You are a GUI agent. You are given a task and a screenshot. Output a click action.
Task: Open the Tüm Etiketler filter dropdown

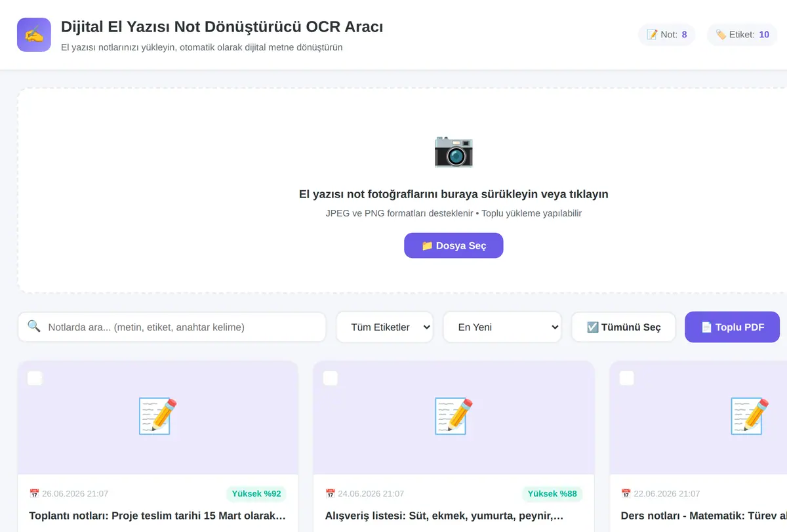tap(385, 327)
